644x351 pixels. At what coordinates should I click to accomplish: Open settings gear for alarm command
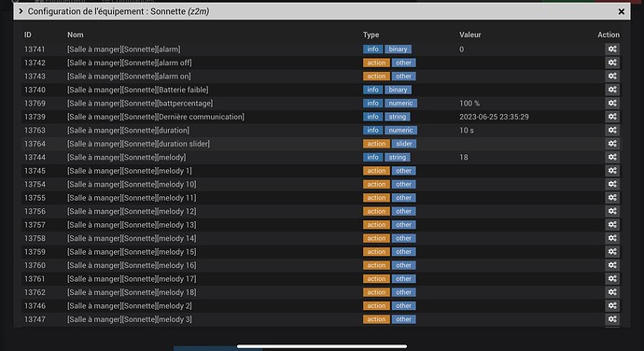pos(612,49)
